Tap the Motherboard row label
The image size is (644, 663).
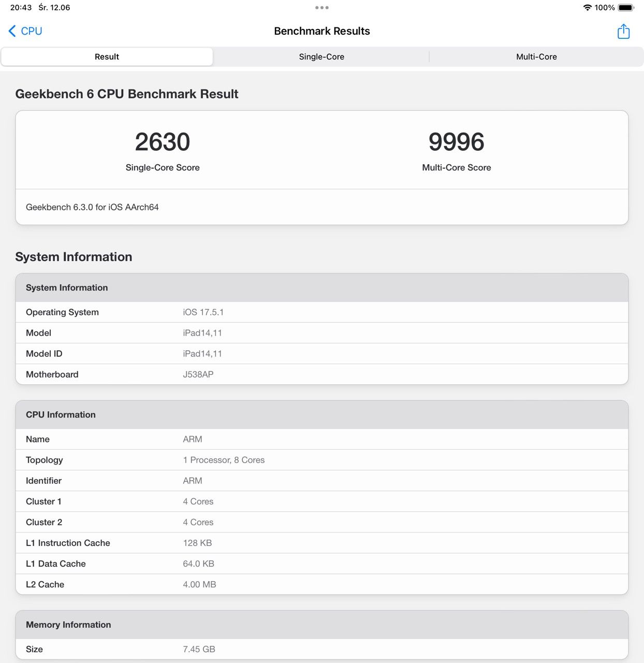[x=52, y=374]
